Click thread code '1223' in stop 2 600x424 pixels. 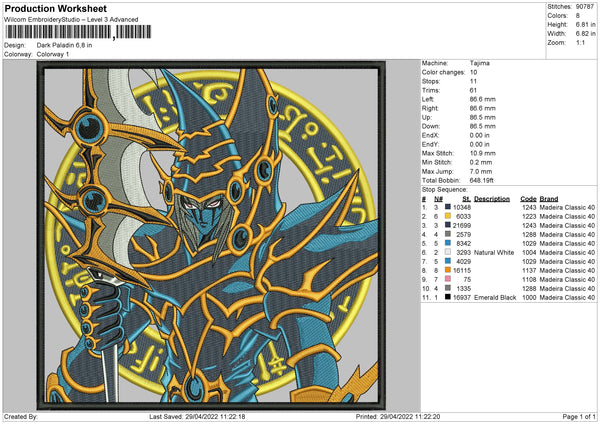coord(529,216)
